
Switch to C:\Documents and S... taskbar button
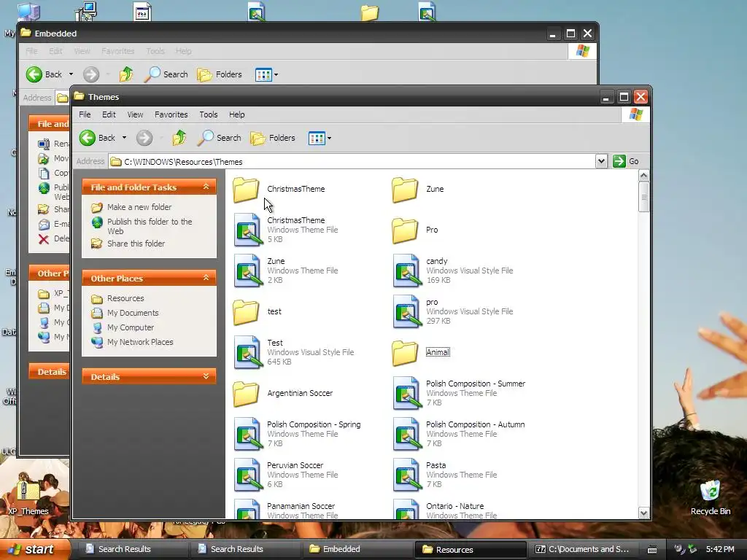pyautogui.click(x=583, y=549)
